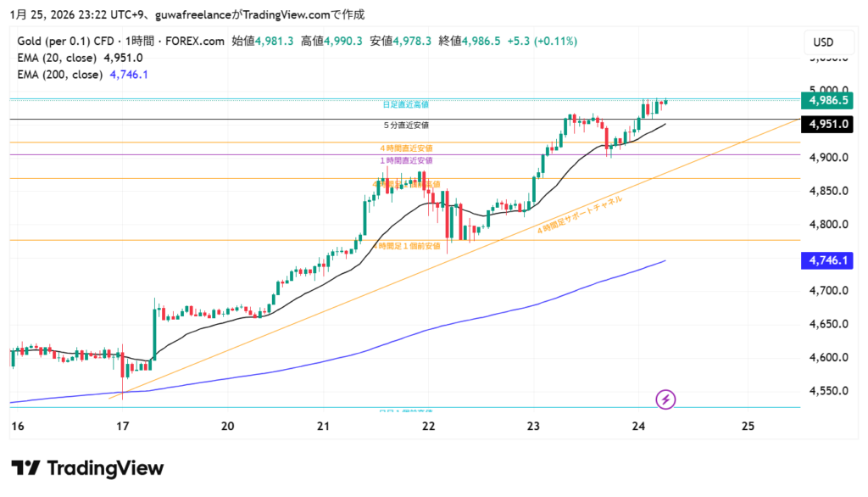Select the 日足直近高値 horizontal line label
868x497 pixels.
click(x=405, y=104)
